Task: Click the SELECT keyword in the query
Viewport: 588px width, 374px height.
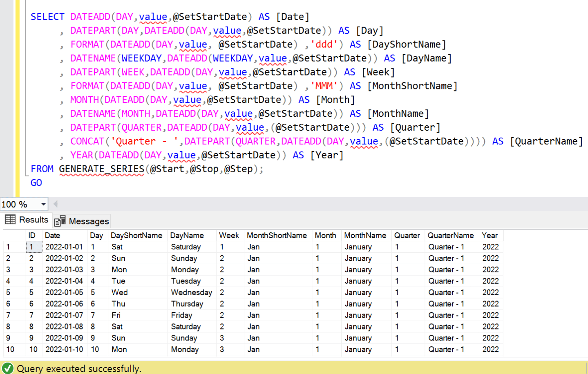Action: (x=47, y=17)
